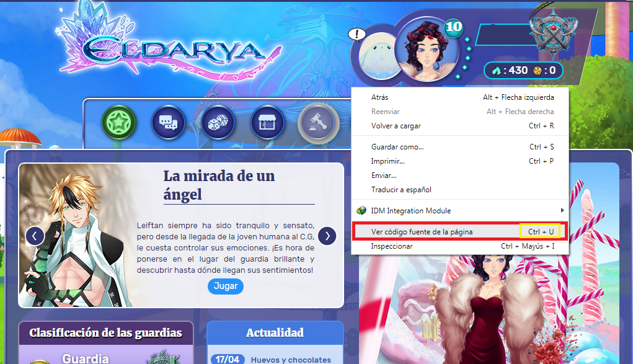Image resolution: width=633 pixels, height=364 pixels.
Task: Select Traducir a español entry
Action: point(460,190)
